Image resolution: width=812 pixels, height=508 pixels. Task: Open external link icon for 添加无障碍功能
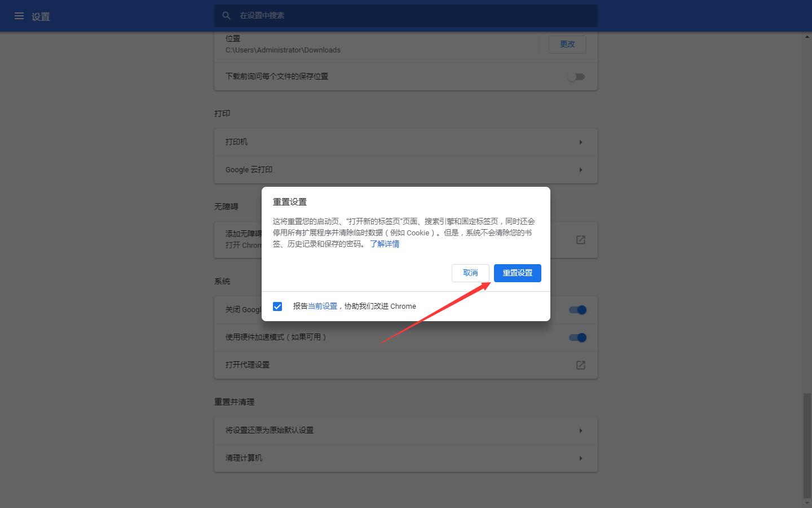point(581,240)
